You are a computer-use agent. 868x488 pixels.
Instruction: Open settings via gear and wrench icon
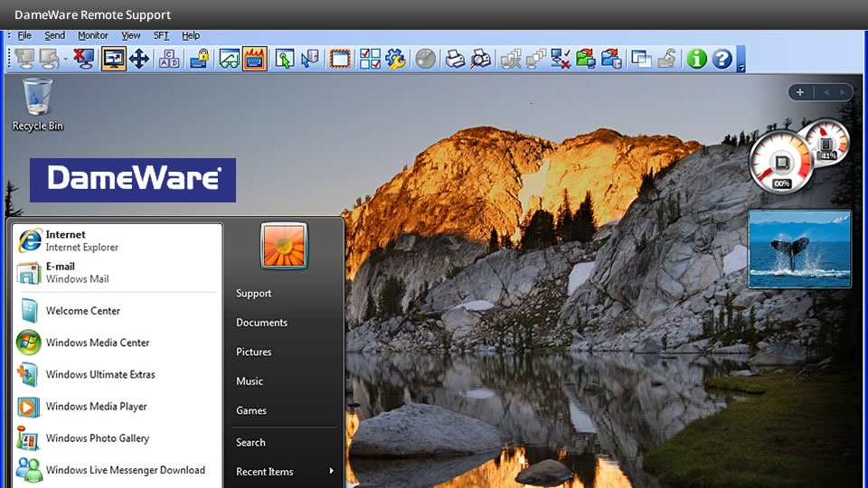click(395, 59)
